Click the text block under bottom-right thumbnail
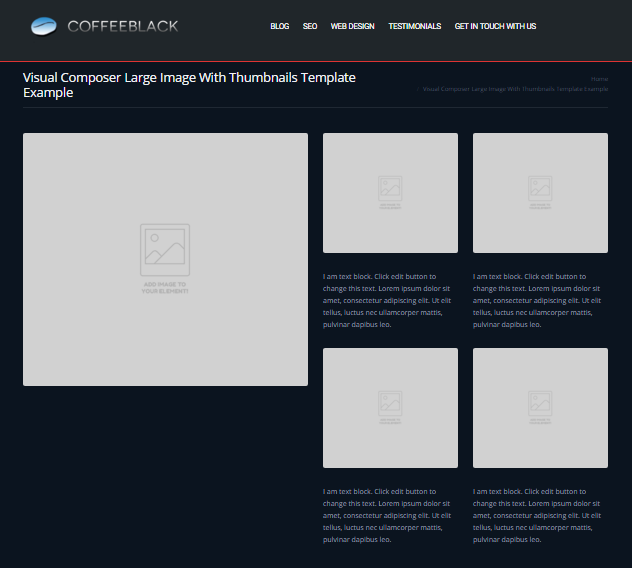Screen dimensions: 632x568 pyautogui.click(x=537, y=515)
